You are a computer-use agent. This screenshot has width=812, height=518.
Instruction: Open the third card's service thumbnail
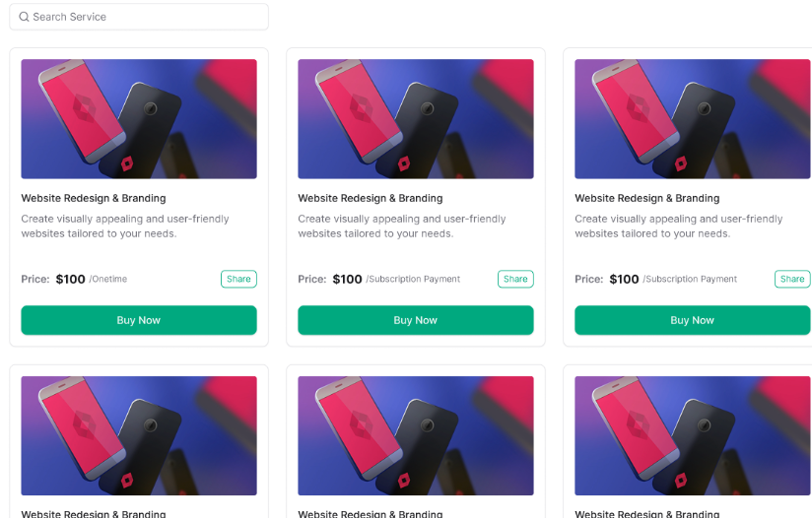[692, 119]
